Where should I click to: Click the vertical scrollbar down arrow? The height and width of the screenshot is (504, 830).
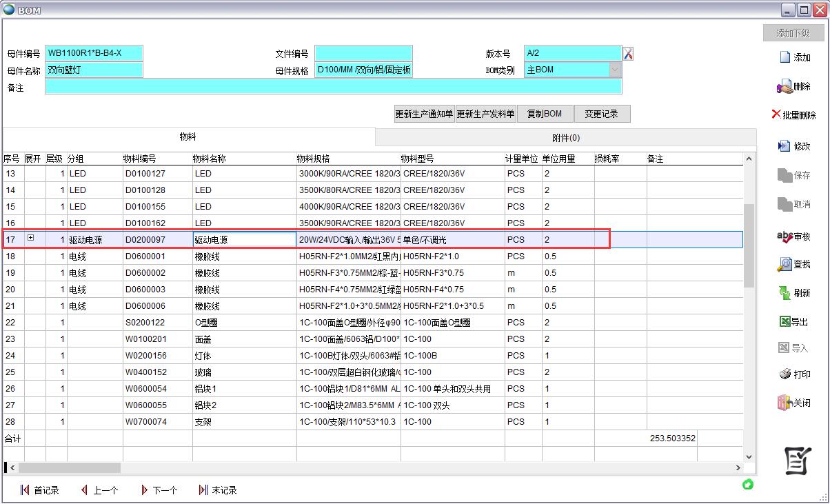[749, 456]
